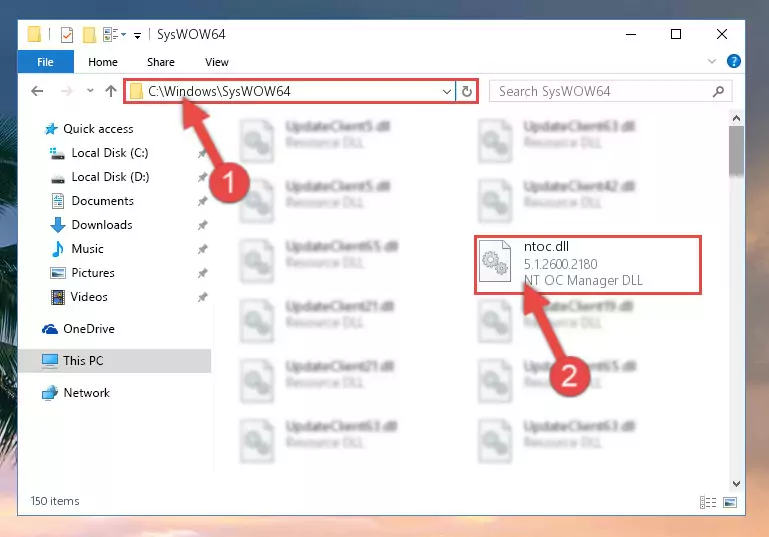This screenshot has width=769, height=537.
Task: Select the ntoc.dll file
Action: (588, 265)
